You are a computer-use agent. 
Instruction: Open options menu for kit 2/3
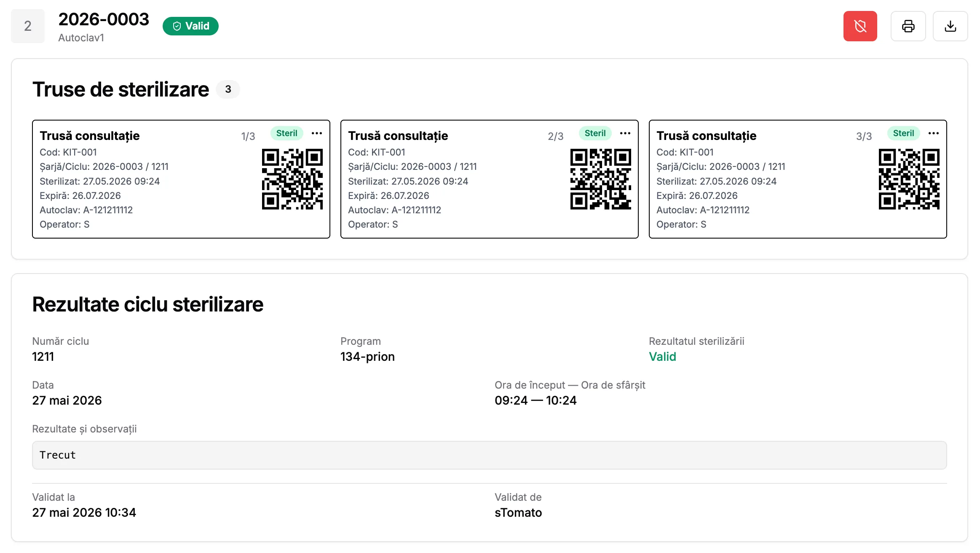tap(625, 133)
